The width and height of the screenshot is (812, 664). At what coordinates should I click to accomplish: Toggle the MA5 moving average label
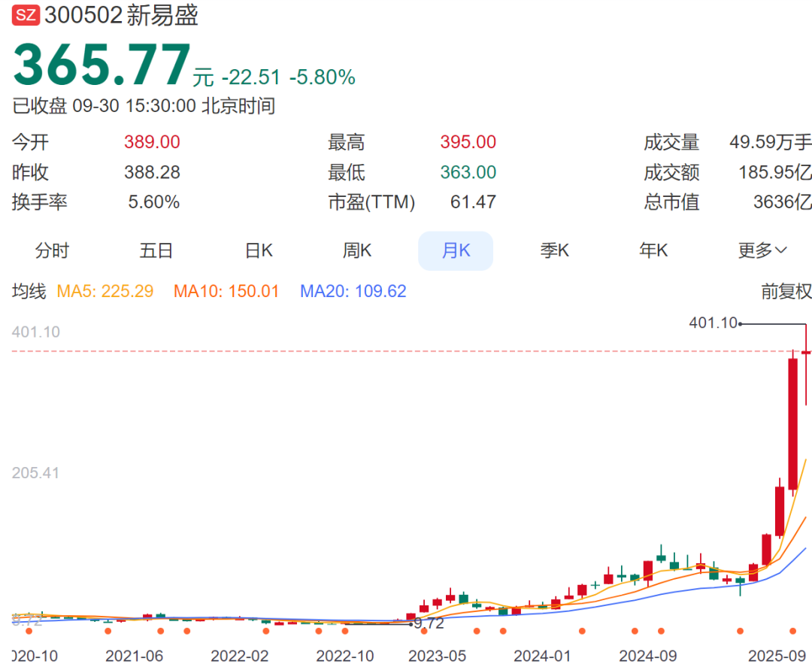click(105, 292)
